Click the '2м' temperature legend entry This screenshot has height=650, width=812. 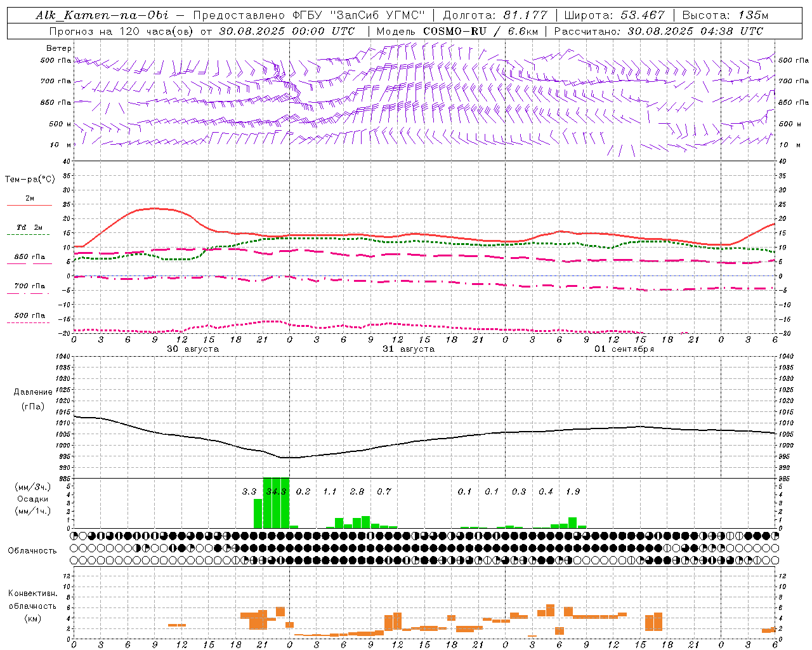(30, 199)
